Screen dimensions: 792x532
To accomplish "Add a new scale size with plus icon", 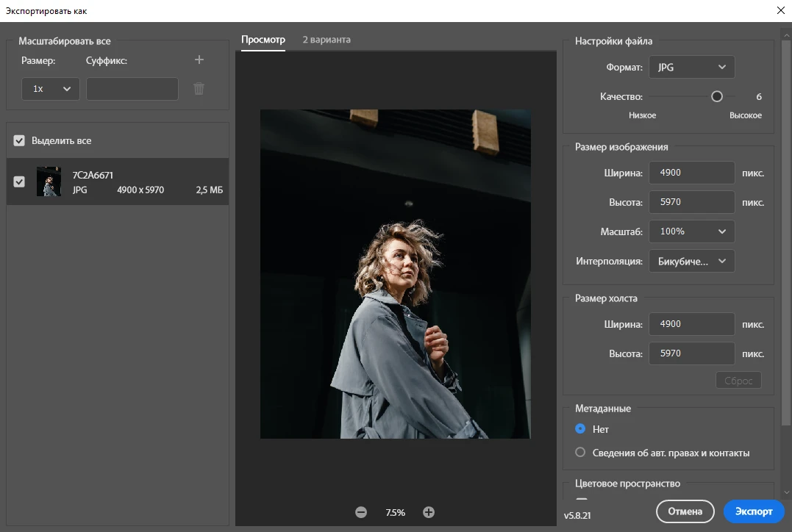I will click(x=199, y=60).
